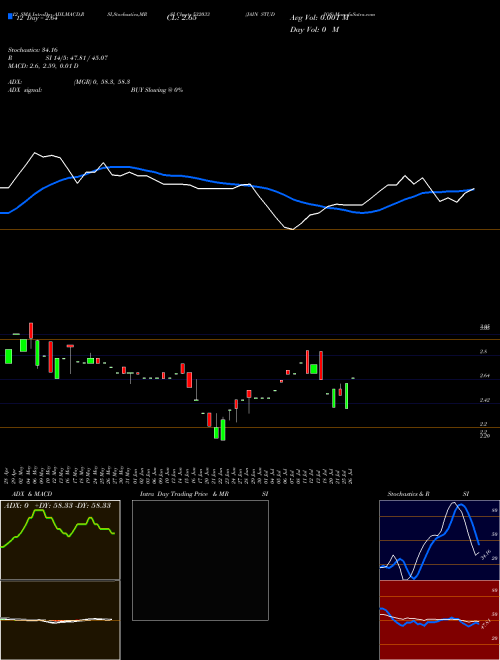Click the 'CL: 2.65' closing price text

[x=181, y=19]
